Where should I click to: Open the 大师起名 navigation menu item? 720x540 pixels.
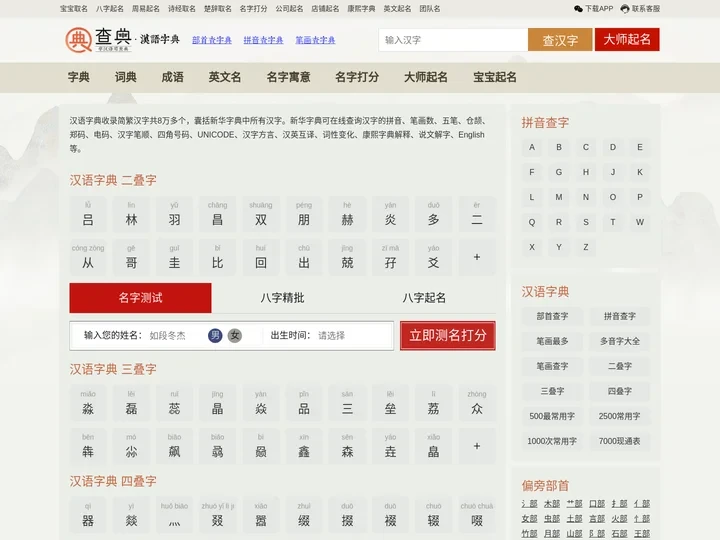pyautogui.click(x=426, y=77)
